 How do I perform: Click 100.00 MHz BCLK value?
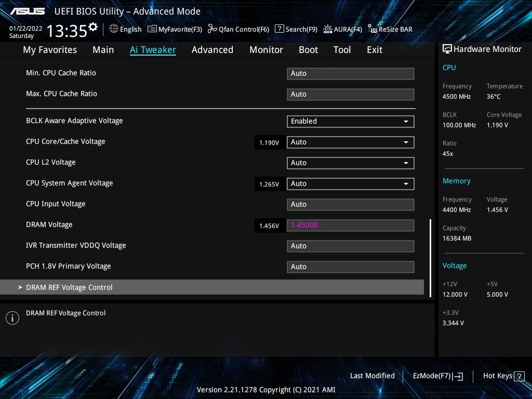click(459, 125)
